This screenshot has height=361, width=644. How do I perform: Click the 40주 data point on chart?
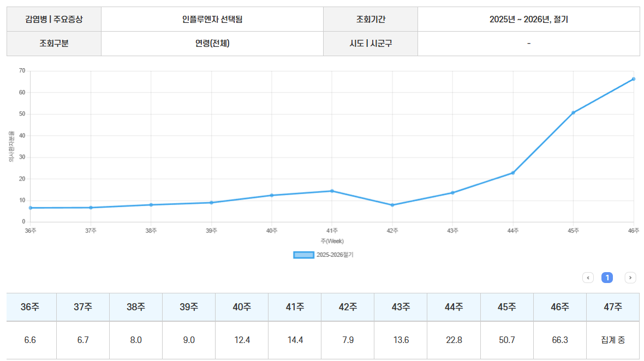tap(272, 195)
